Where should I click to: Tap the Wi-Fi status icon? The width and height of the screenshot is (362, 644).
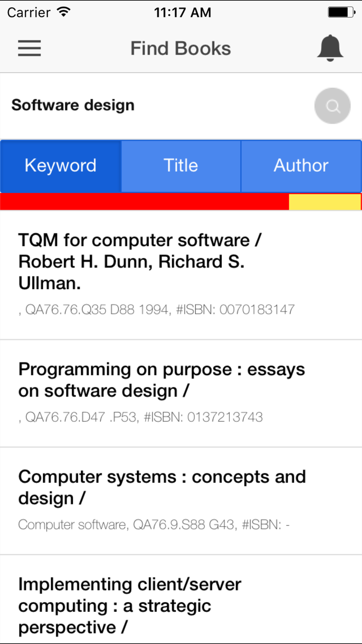(64, 12)
